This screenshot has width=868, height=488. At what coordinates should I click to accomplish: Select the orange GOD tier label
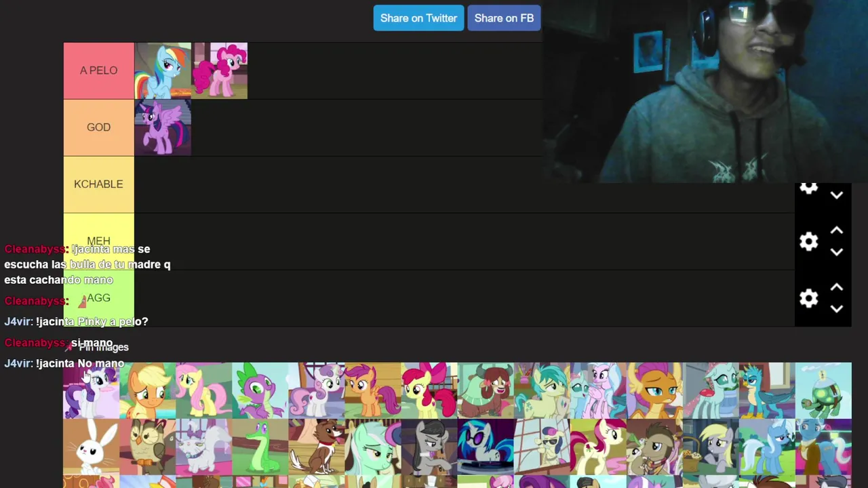(x=98, y=127)
